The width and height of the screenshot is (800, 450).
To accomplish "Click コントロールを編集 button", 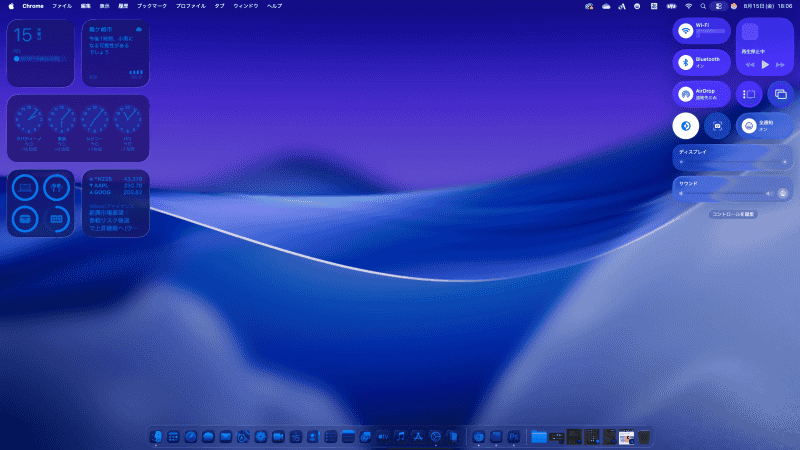I will tap(733, 214).
